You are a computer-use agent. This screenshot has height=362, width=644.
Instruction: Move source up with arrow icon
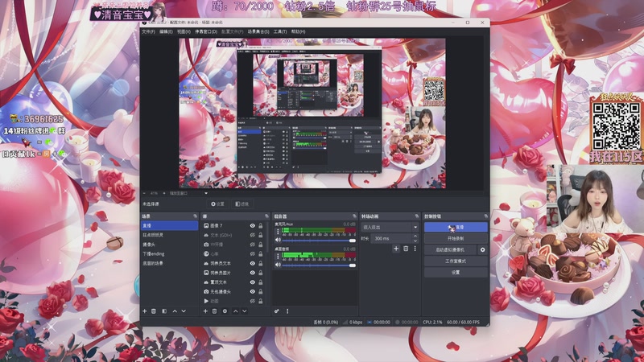click(236, 311)
